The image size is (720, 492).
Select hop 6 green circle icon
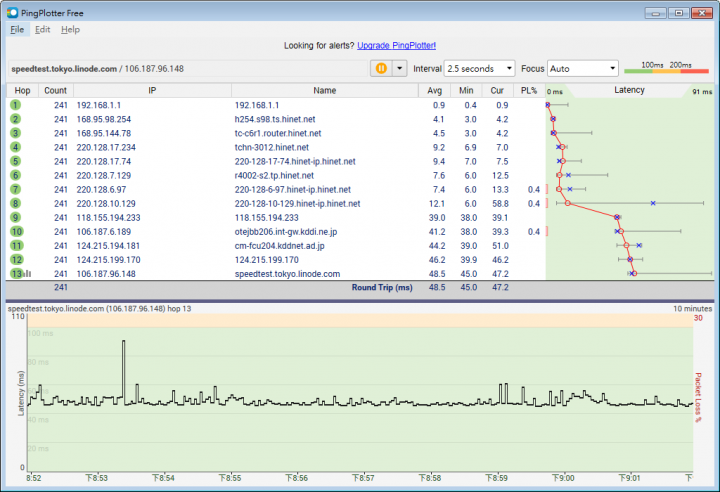(15, 175)
